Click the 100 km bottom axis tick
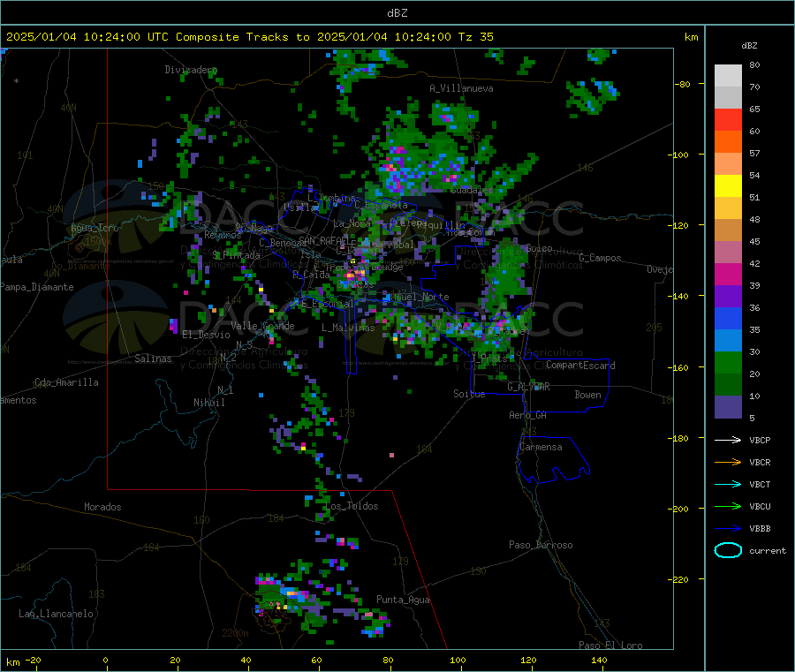 pyautogui.click(x=458, y=660)
